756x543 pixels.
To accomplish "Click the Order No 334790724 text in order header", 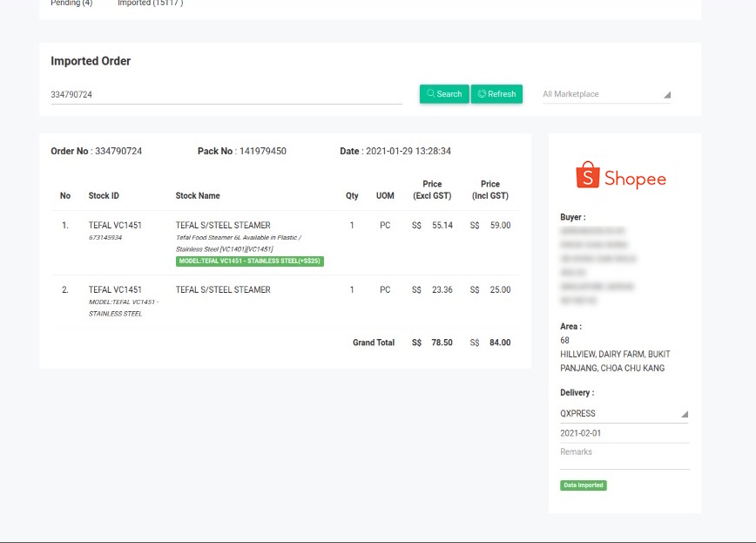I will (97, 151).
